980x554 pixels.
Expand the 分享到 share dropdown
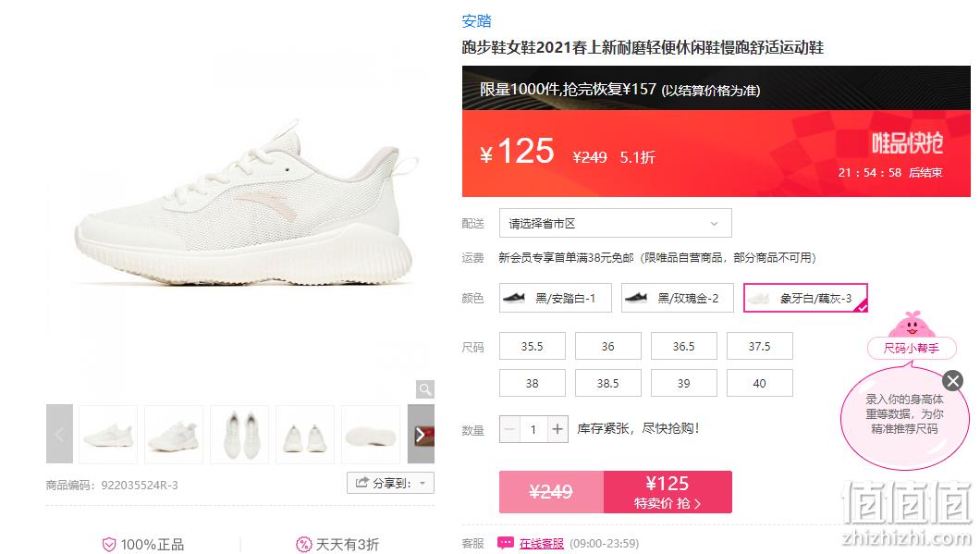pyautogui.click(x=390, y=483)
